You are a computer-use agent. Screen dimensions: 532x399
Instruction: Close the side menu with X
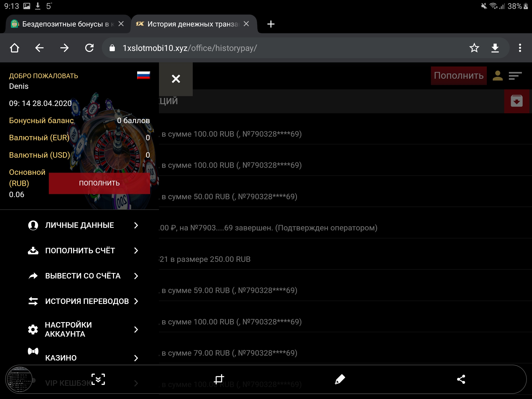(x=176, y=79)
